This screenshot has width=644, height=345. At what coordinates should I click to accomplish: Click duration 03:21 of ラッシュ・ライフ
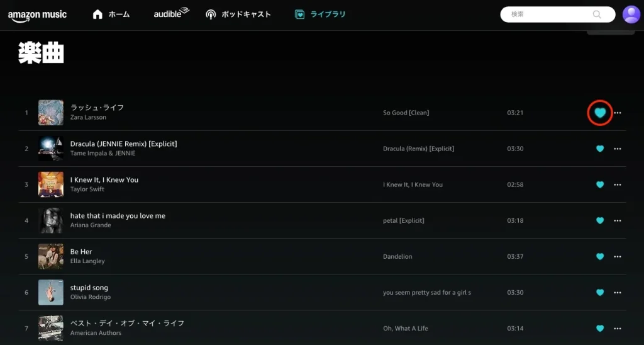(515, 113)
